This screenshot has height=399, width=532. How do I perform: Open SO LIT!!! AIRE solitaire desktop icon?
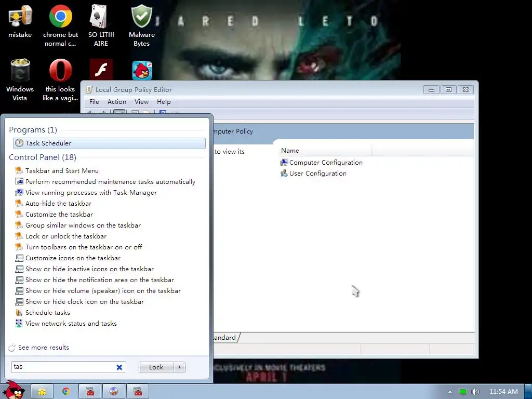101,26
